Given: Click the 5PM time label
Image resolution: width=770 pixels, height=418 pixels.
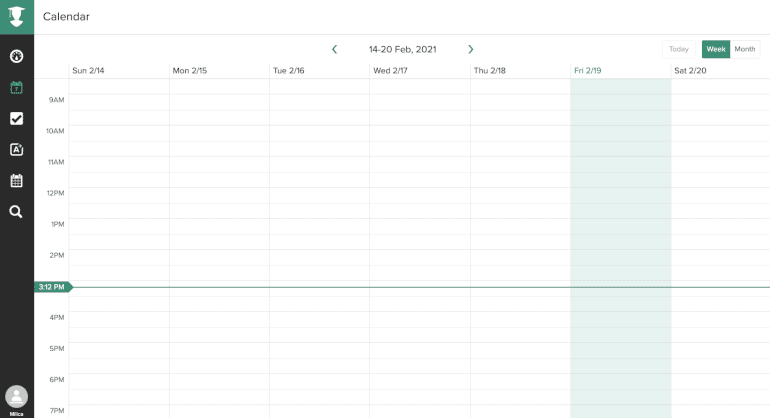Looking at the screenshot, I should coord(57,348).
